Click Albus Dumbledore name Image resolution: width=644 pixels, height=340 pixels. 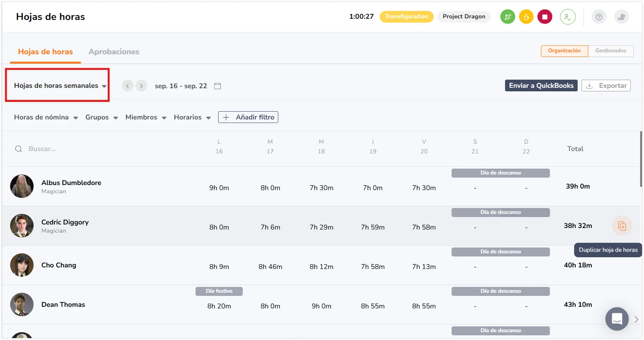click(71, 183)
